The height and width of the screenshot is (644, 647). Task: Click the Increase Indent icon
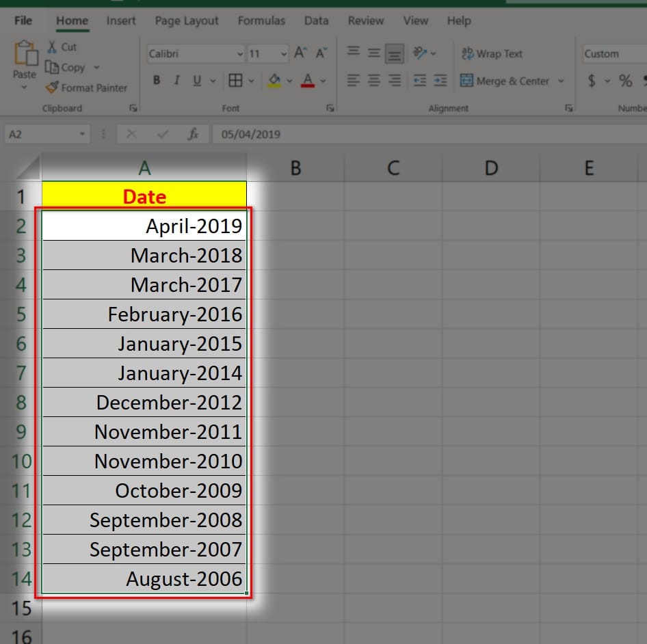pos(440,81)
